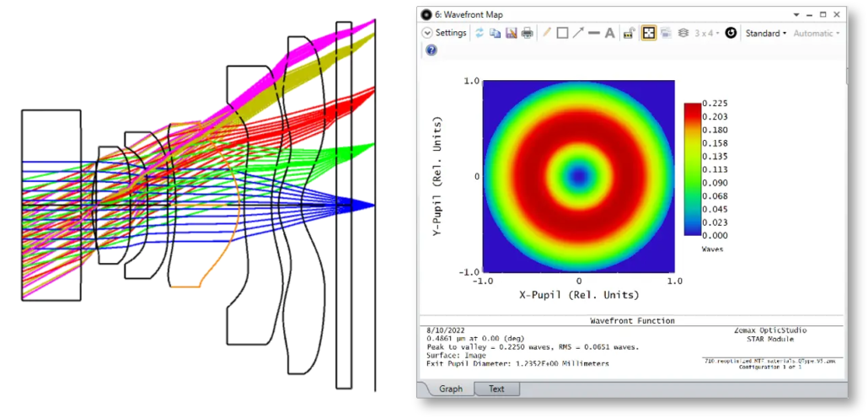Click the refresh/update icon in toolbar

click(480, 33)
